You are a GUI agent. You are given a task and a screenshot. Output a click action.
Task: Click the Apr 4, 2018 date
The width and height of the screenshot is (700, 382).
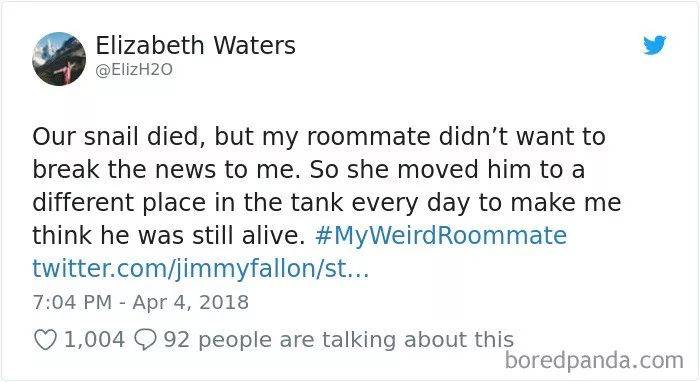point(191,302)
